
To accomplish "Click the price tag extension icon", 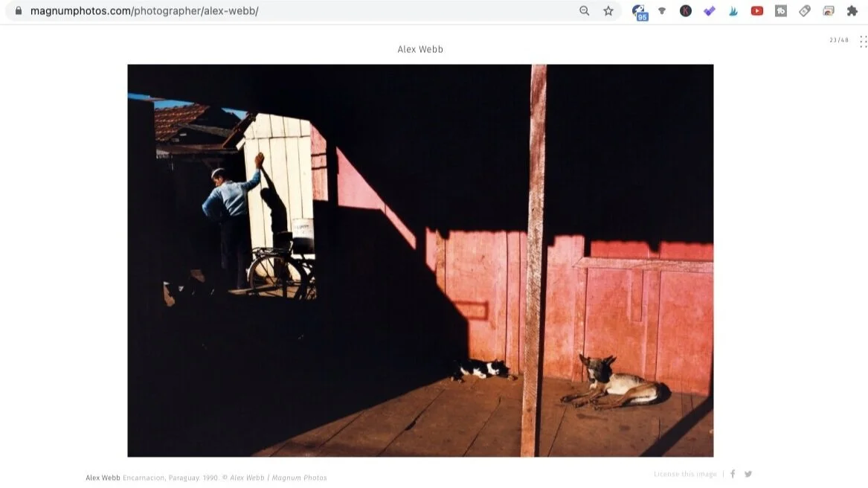I will click(x=804, y=10).
